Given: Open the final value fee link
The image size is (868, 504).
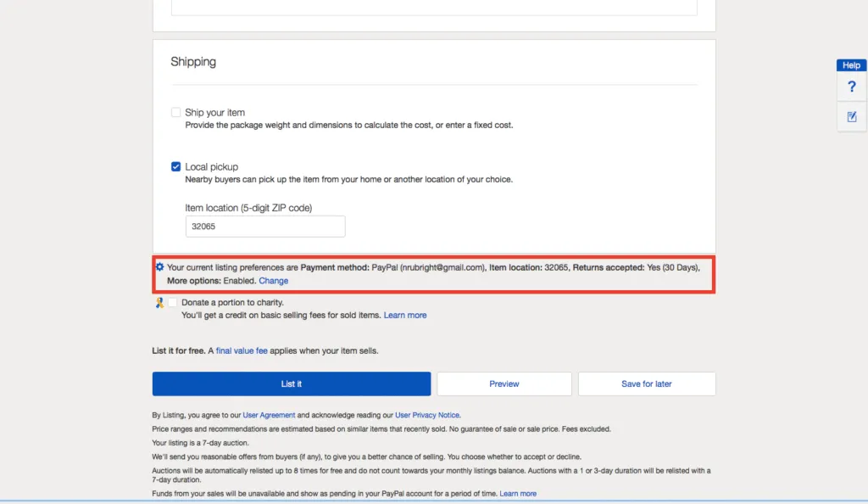Looking at the screenshot, I should [242, 350].
